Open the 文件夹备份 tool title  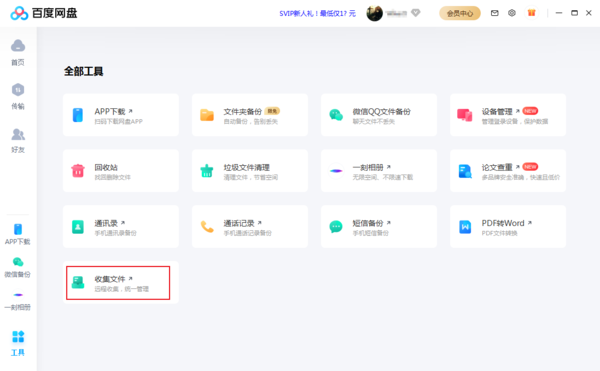pyautogui.click(x=242, y=111)
